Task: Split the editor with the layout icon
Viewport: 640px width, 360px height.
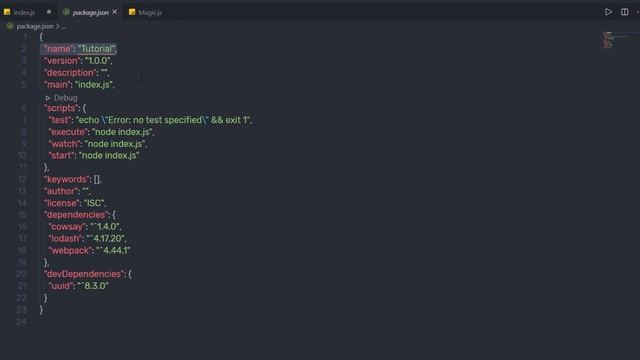Action: tap(624, 12)
